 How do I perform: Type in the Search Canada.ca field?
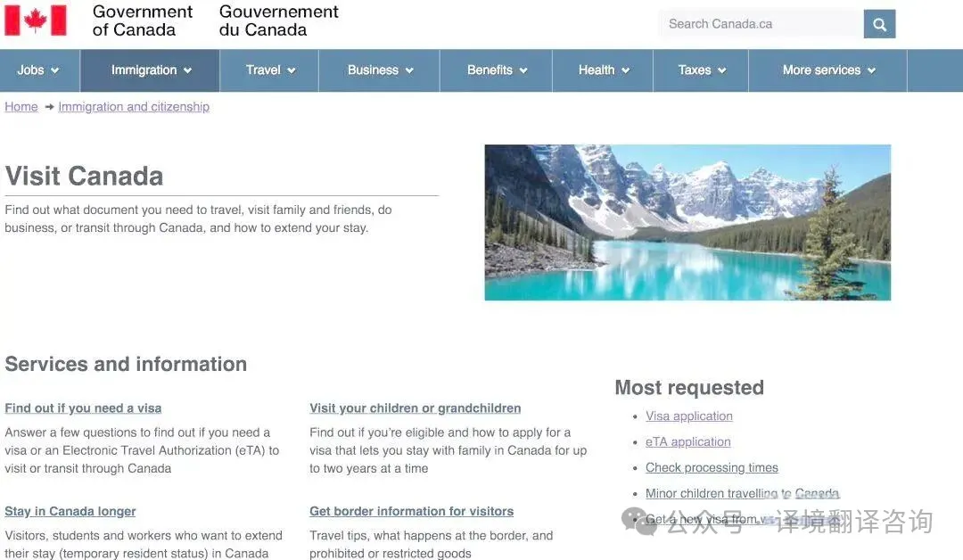760,24
